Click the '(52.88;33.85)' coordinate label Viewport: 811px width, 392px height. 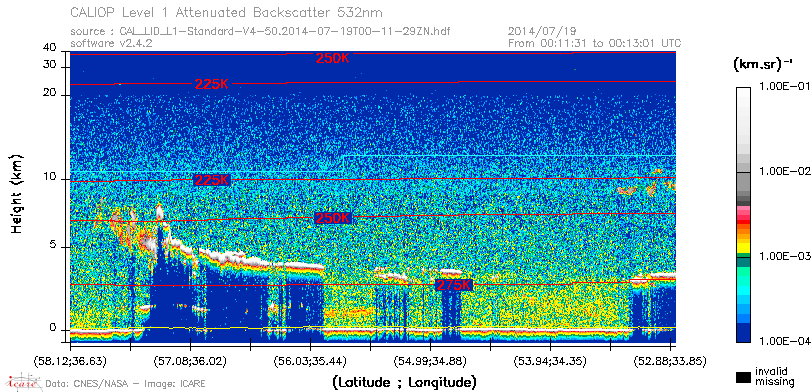tap(670, 360)
